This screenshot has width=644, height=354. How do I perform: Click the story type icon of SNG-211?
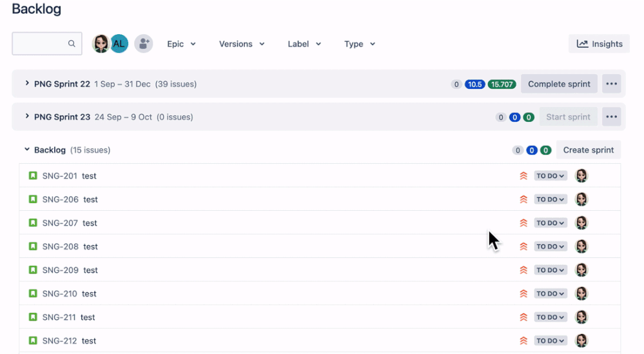click(33, 317)
